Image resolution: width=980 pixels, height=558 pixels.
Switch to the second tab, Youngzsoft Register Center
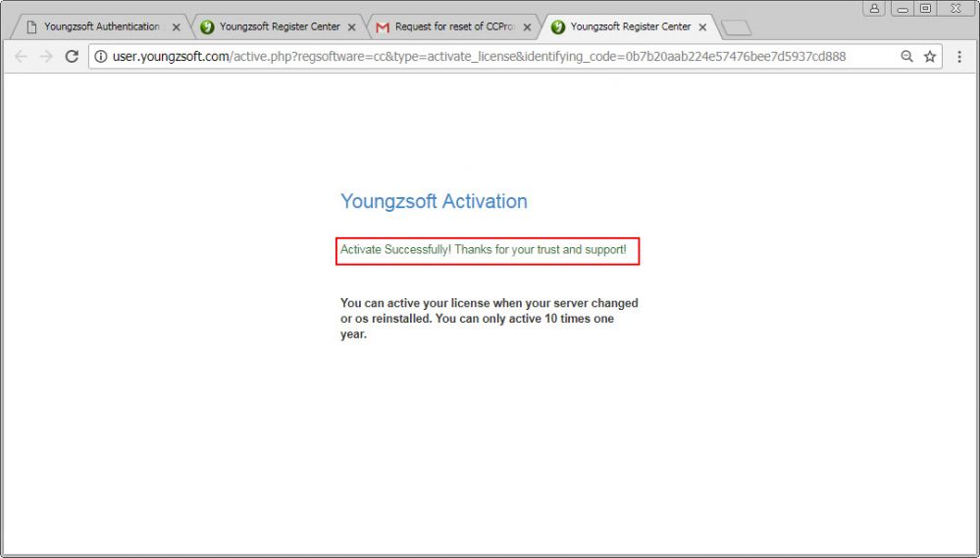[279, 26]
